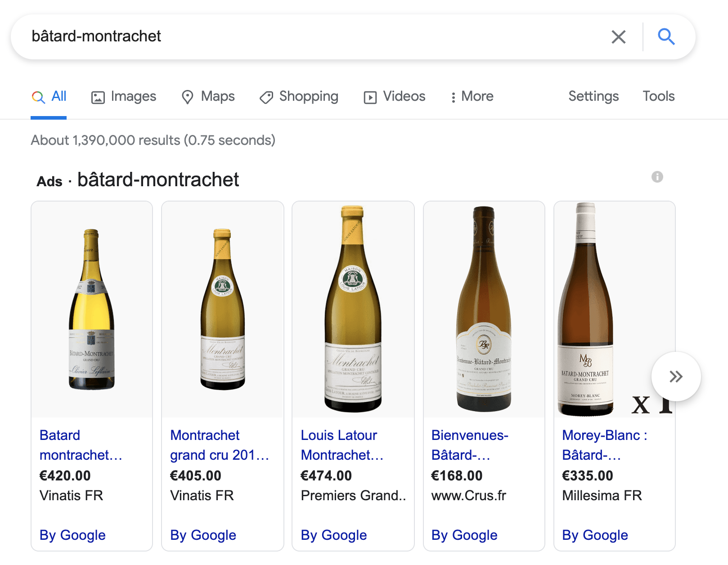Clear the search box with the X icon
The image size is (728, 565).
click(x=619, y=37)
